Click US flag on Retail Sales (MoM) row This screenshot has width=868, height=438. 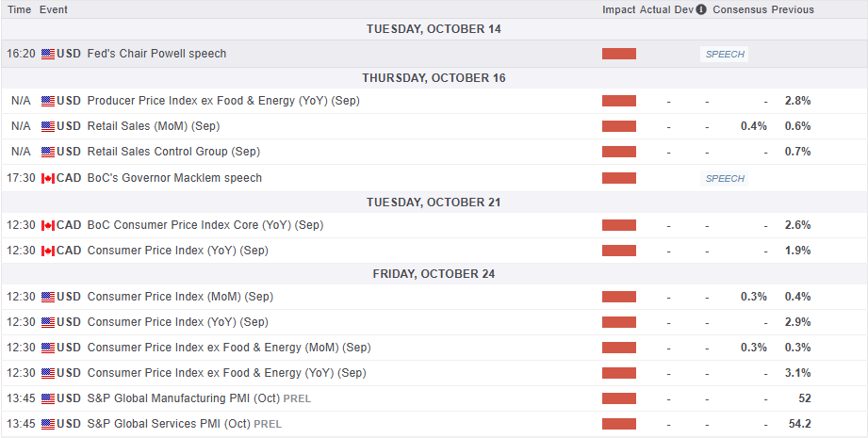tap(48, 126)
